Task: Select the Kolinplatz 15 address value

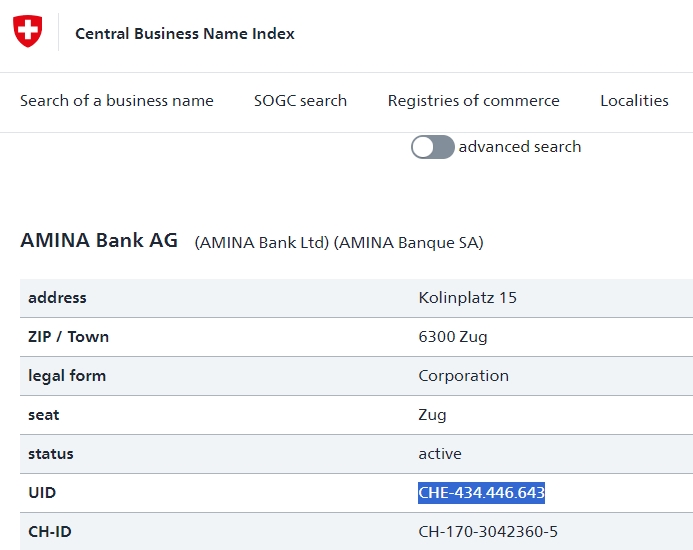Action: tap(468, 298)
